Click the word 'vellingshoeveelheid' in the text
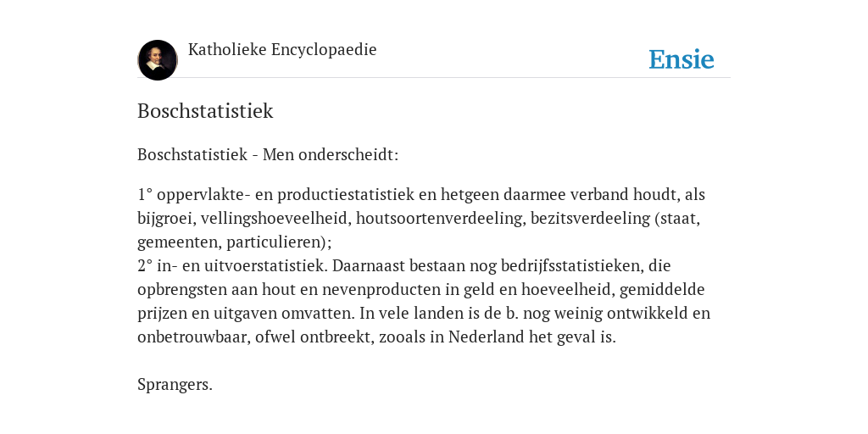868x434 pixels. point(275,218)
